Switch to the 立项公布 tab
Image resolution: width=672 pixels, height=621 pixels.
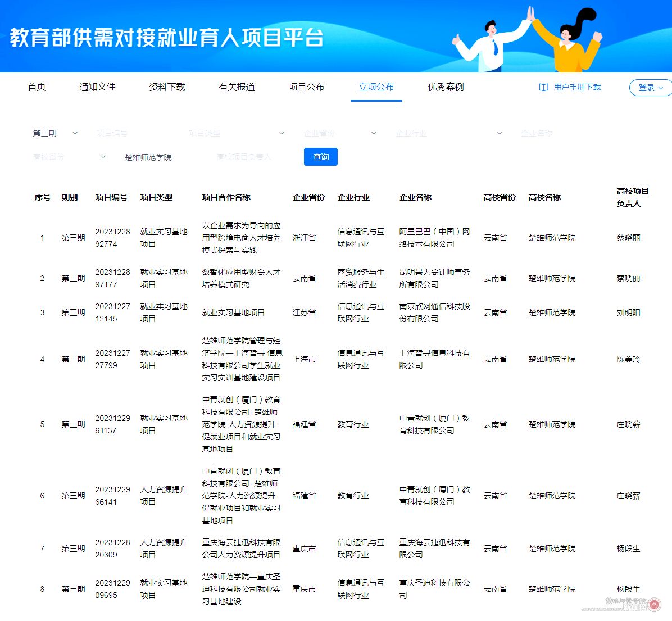[376, 87]
